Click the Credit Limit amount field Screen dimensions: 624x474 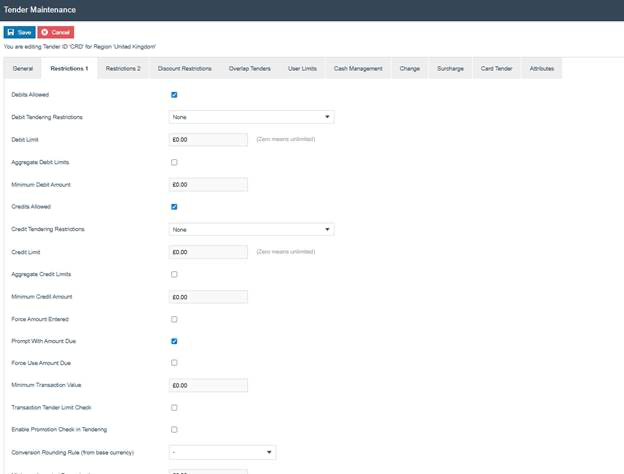(x=208, y=252)
